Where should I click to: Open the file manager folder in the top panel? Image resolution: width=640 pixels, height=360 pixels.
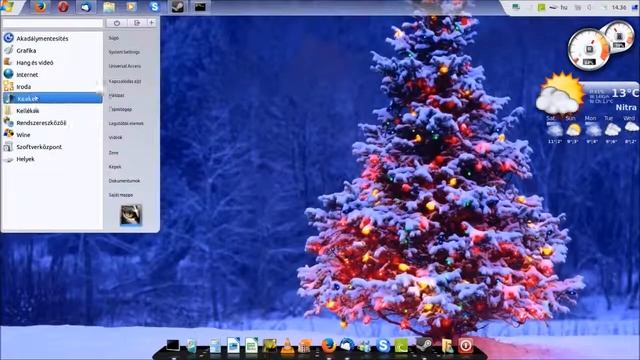coord(109,7)
